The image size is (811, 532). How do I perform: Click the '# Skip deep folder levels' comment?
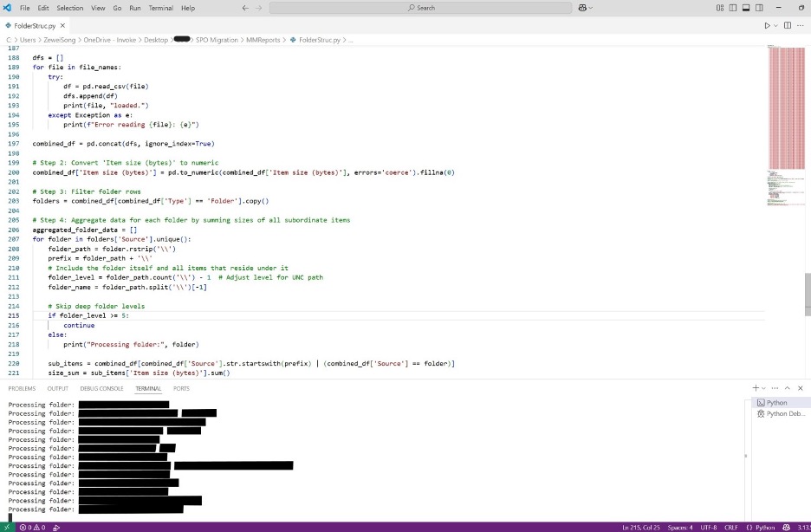tap(96, 306)
